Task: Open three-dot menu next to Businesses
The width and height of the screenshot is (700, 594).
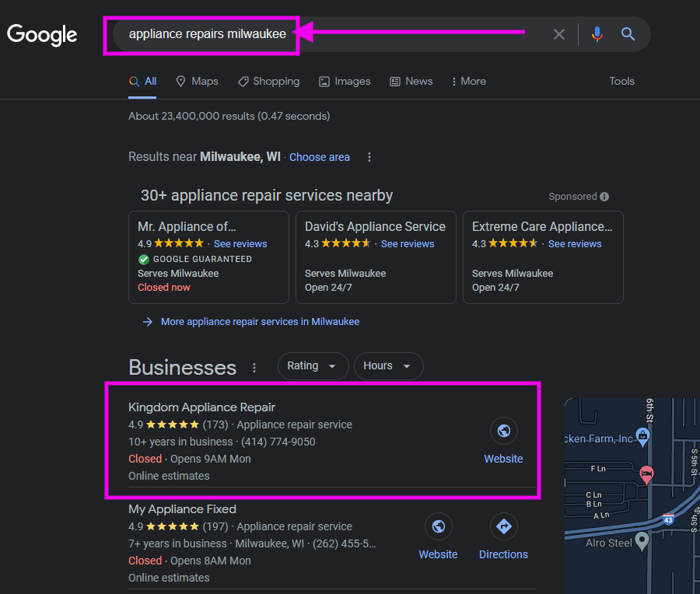Action: coord(254,367)
